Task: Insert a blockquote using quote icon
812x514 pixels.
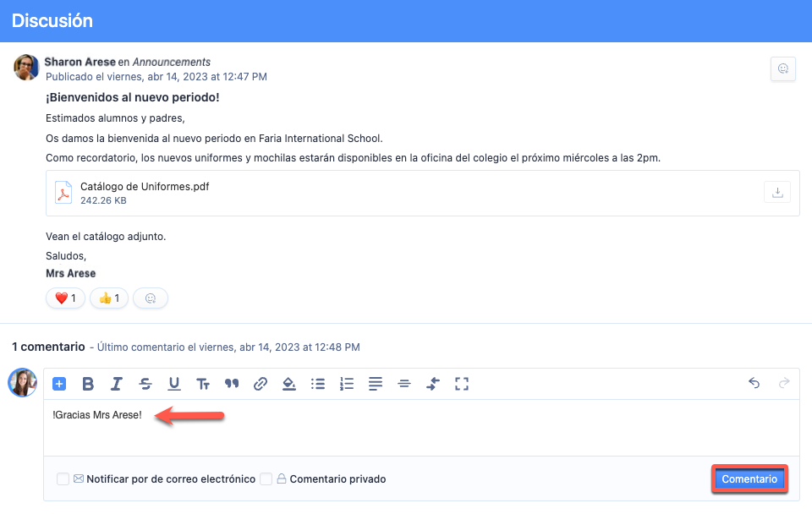Action: click(x=232, y=384)
